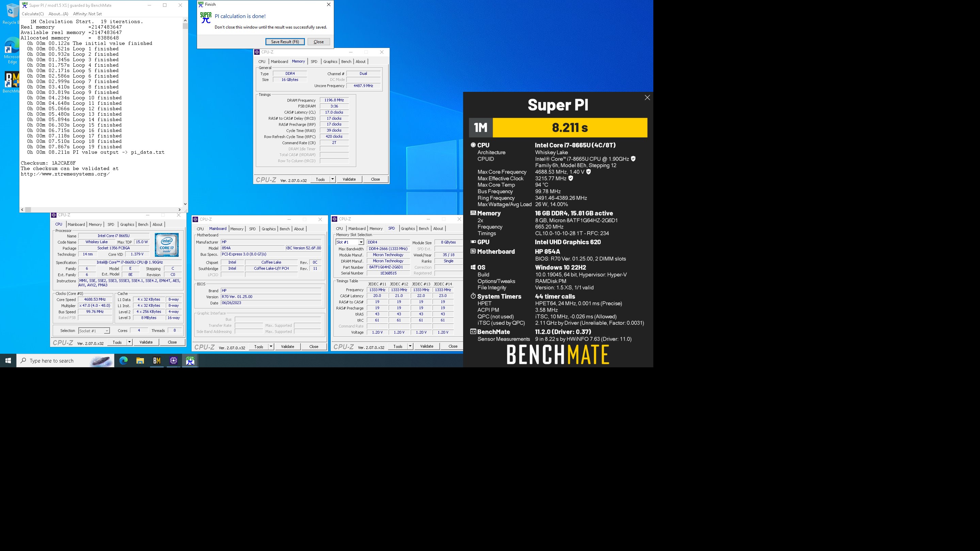The height and width of the screenshot is (551, 980).
Task: Click Affinity: Not Set in Super PI
Action: [x=87, y=14]
